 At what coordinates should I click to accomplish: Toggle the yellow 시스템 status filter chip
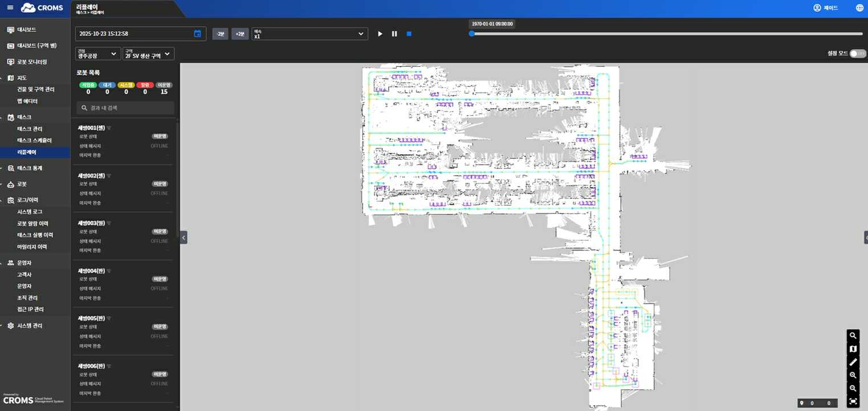click(x=126, y=85)
